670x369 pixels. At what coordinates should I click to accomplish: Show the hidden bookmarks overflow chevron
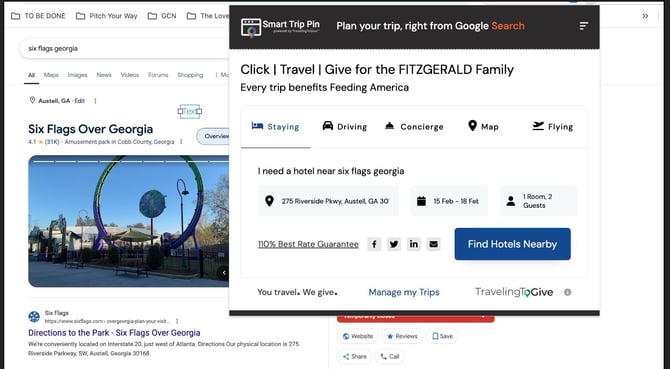645,16
